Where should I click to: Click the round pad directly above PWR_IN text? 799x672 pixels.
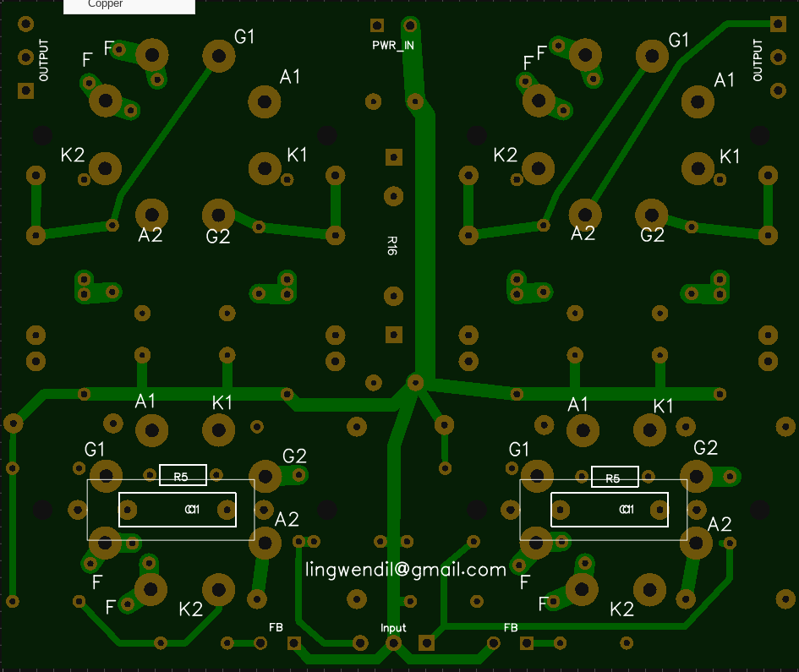point(410,25)
